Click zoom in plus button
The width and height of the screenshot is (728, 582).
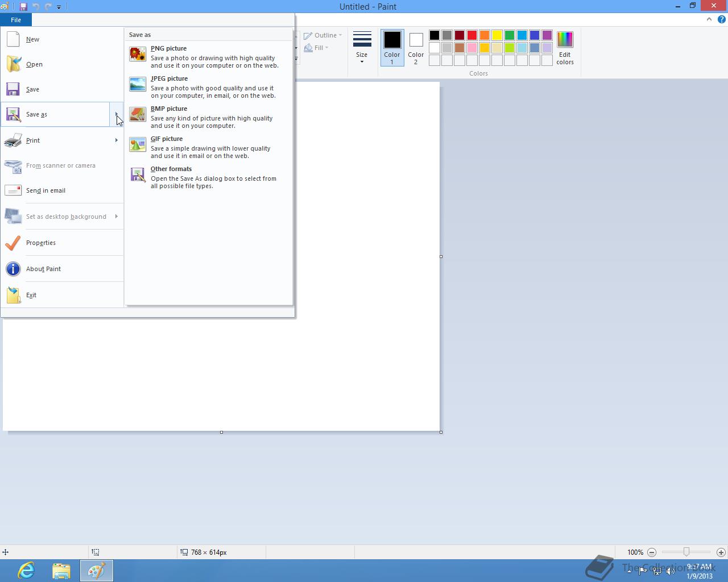tap(721, 552)
